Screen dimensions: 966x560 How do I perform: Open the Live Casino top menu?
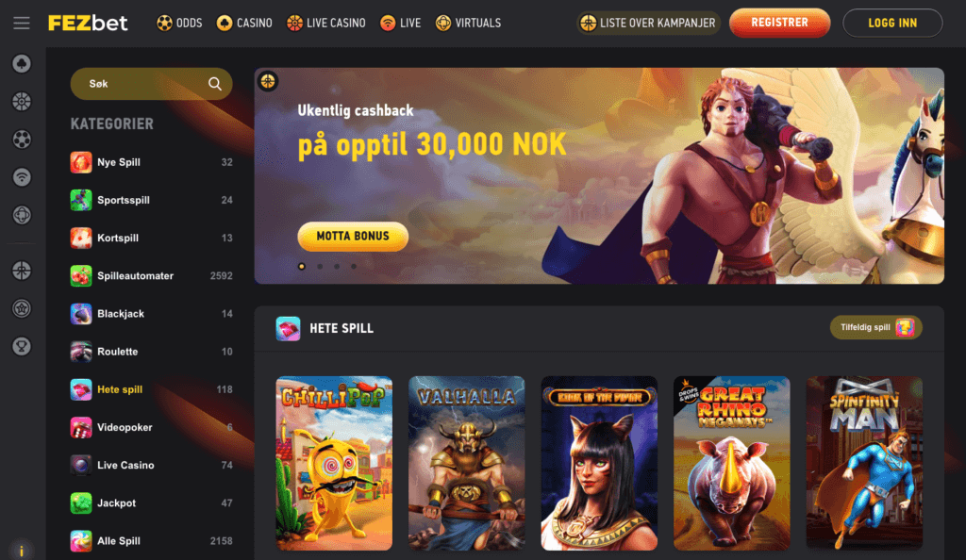point(325,24)
